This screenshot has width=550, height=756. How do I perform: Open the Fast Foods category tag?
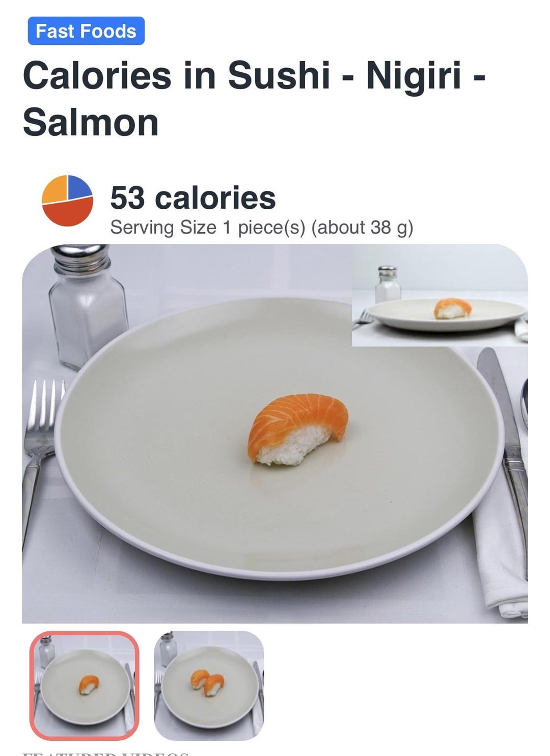86,31
